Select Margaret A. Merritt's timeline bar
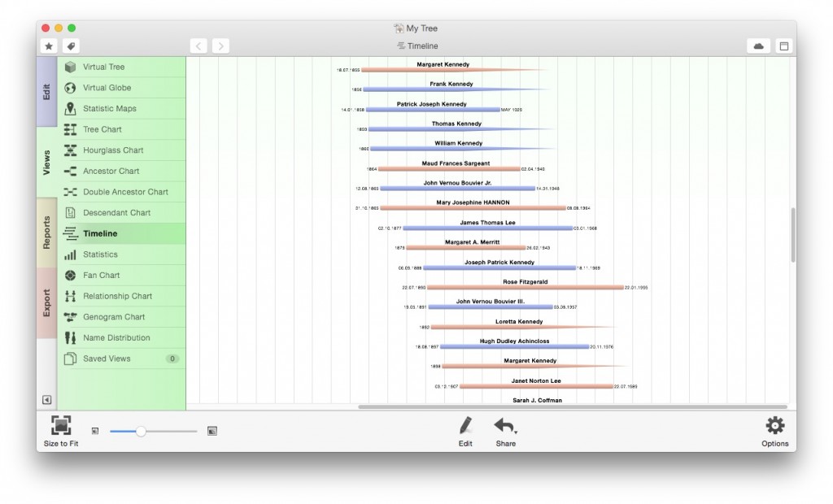This screenshot has width=833, height=504. [466, 247]
